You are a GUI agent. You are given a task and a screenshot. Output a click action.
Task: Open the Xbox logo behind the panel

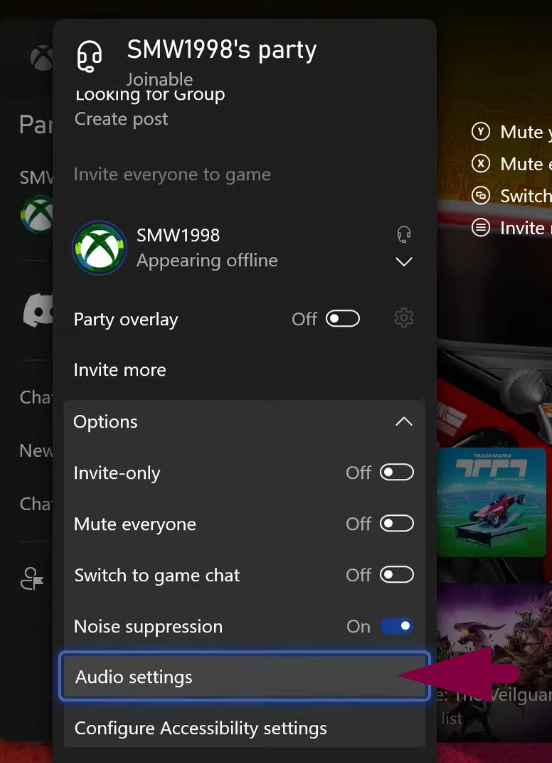pyautogui.click(x=41, y=57)
